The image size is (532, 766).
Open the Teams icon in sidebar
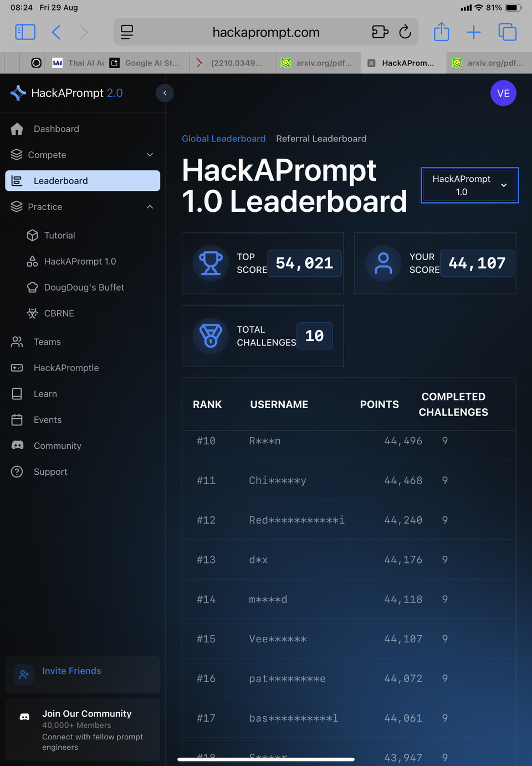pyautogui.click(x=17, y=342)
